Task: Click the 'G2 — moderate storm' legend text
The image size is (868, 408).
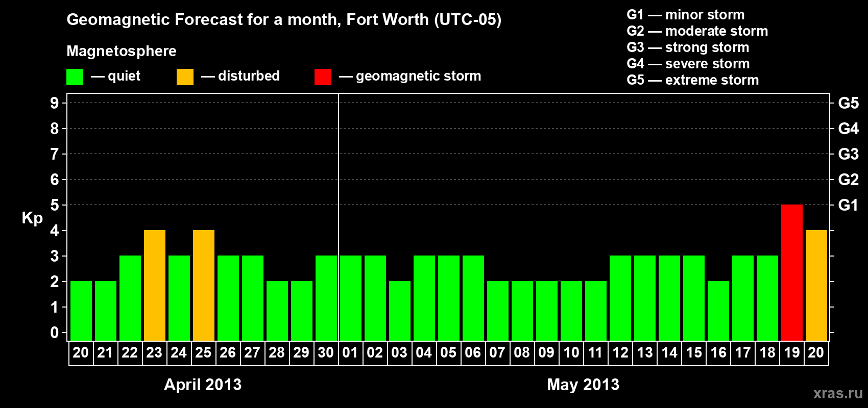Action: pos(697,31)
